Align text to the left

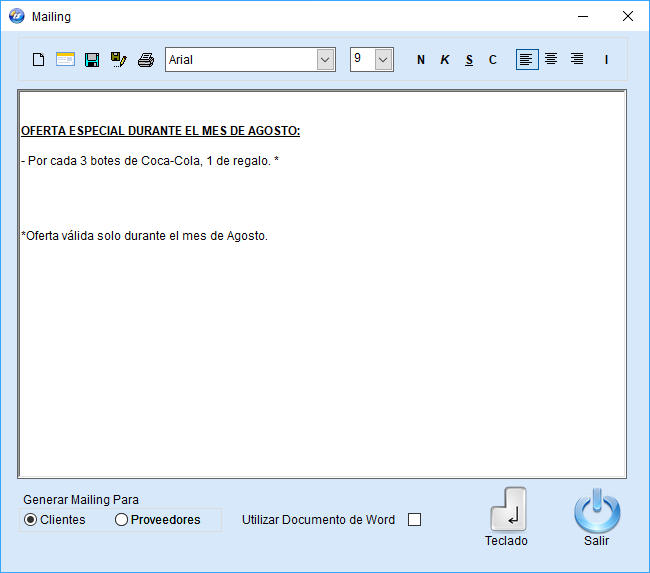click(x=527, y=59)
